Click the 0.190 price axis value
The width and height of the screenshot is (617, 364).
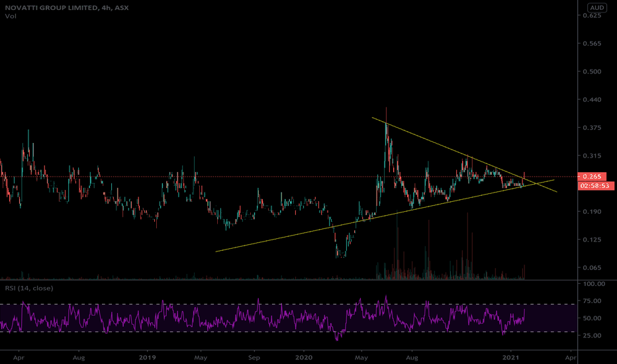(592, 211)
